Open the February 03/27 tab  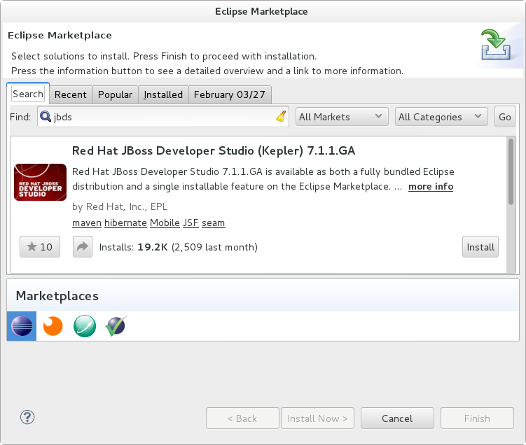pyautogui.click(x=230, y=95)
